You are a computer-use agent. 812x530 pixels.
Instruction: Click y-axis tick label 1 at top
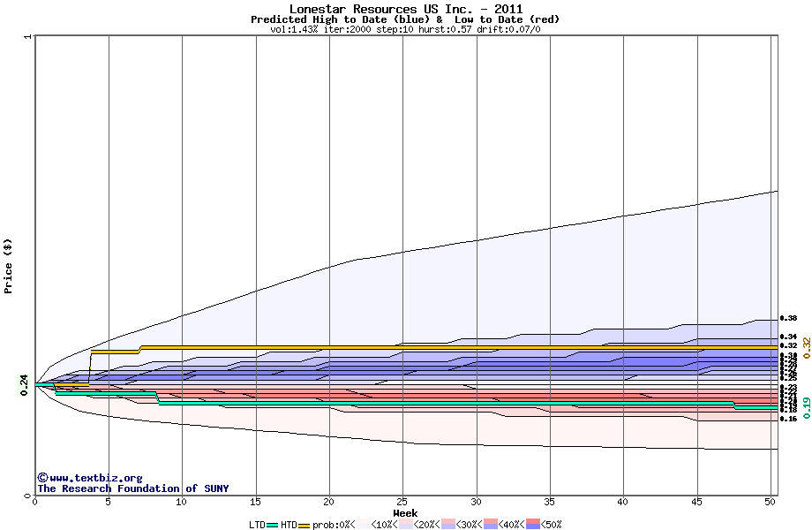(x=28, y=36)
